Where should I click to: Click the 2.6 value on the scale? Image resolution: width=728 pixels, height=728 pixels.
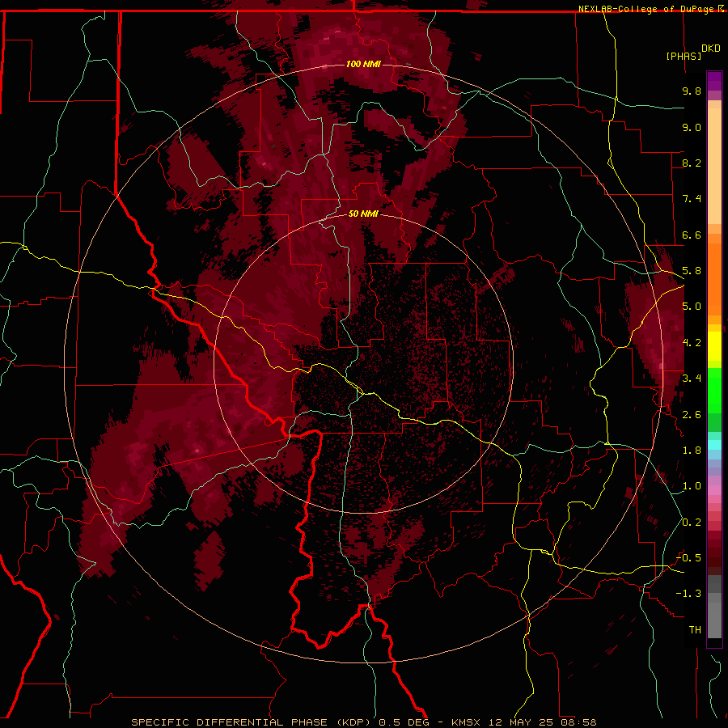[x=692, y=415]
